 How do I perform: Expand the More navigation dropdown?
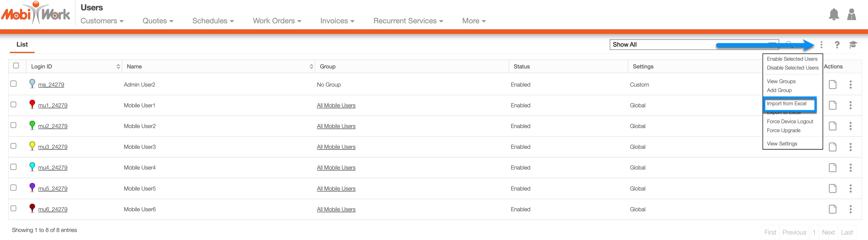tap(473, 21)
